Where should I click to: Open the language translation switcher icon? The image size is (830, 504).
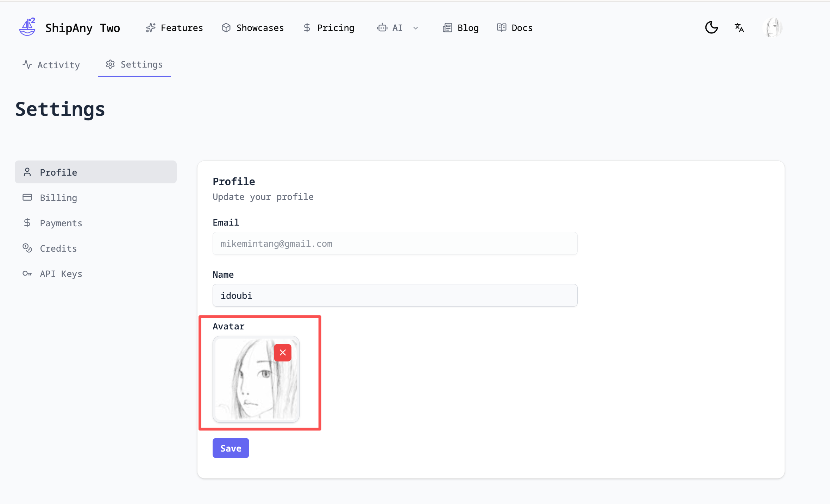click(739, 27)
